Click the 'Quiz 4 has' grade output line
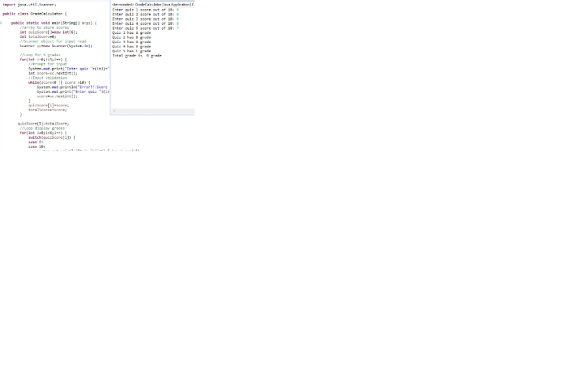Image resolution: width=580 pixels, height=386 pixels. click(131, 47)
